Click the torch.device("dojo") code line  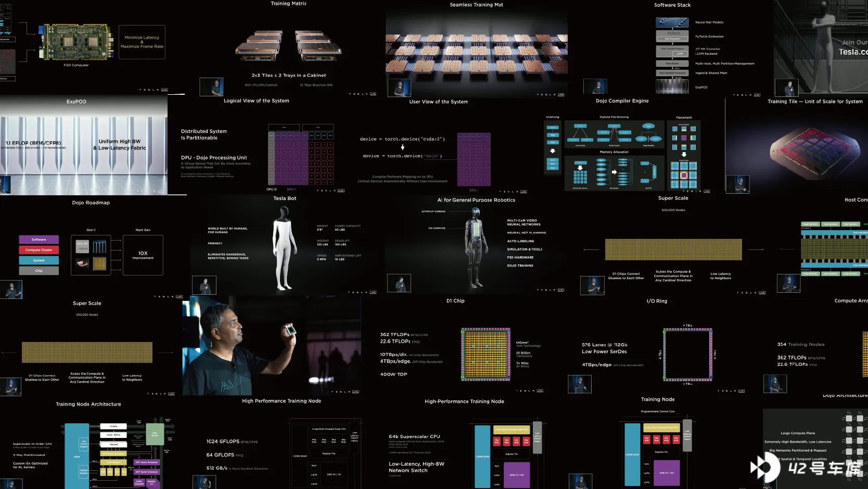(x=402, y=156)
